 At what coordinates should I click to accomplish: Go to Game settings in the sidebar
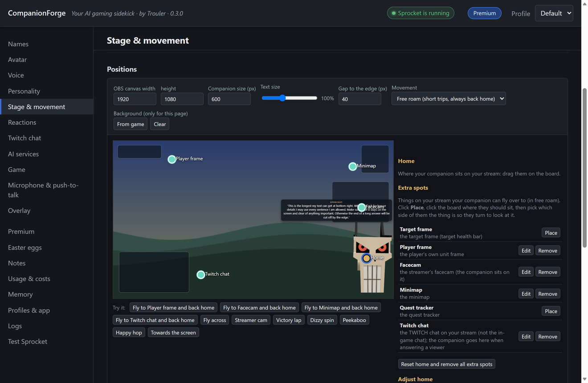pyautogui.click(x=46, y=170)
